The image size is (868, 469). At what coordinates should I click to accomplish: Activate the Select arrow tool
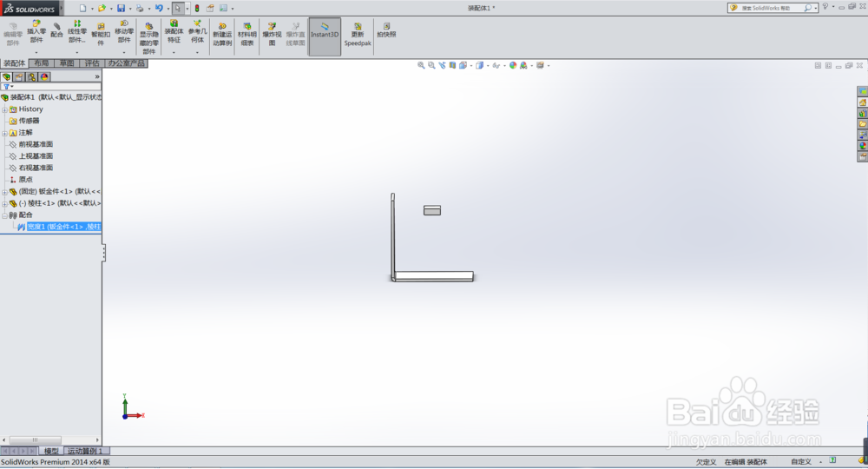pyautogui.click(x=178, y=9)
